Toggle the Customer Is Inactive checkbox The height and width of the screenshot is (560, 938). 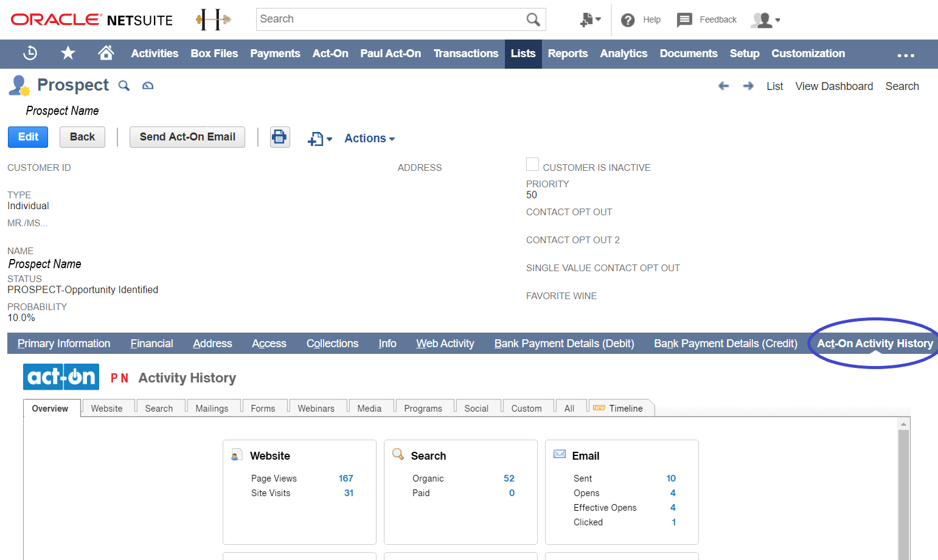click(x=532, y=164)
